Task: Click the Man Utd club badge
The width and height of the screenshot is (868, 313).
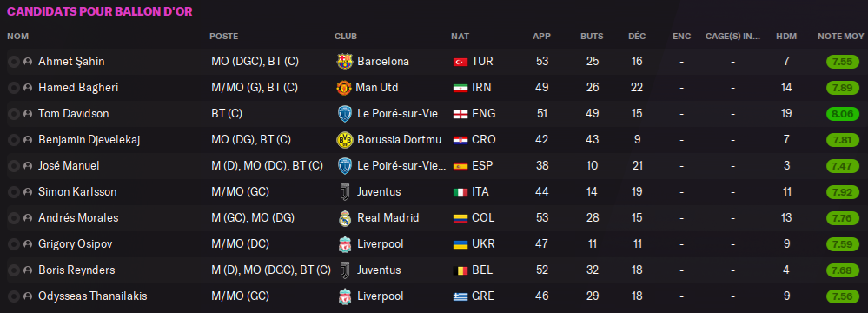Action: click(x=344, y=88)
